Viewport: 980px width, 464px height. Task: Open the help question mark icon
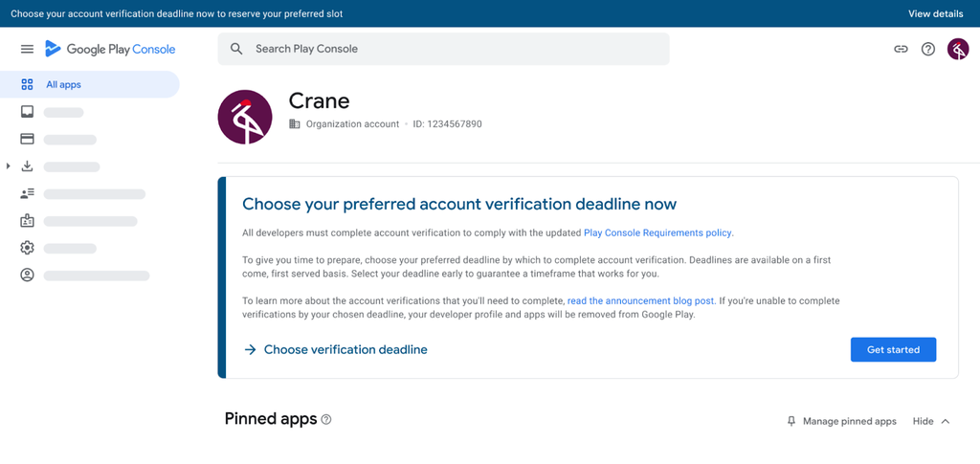(928, 49)
